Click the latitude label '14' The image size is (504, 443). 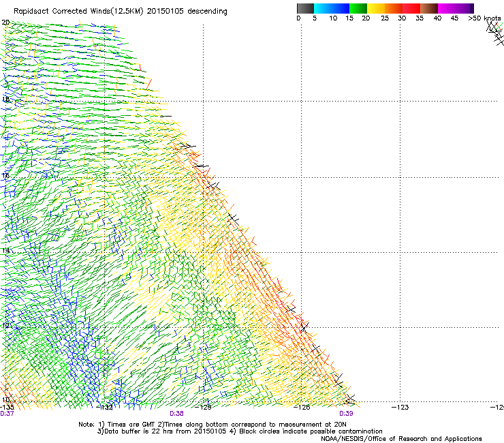coord(5,251)
